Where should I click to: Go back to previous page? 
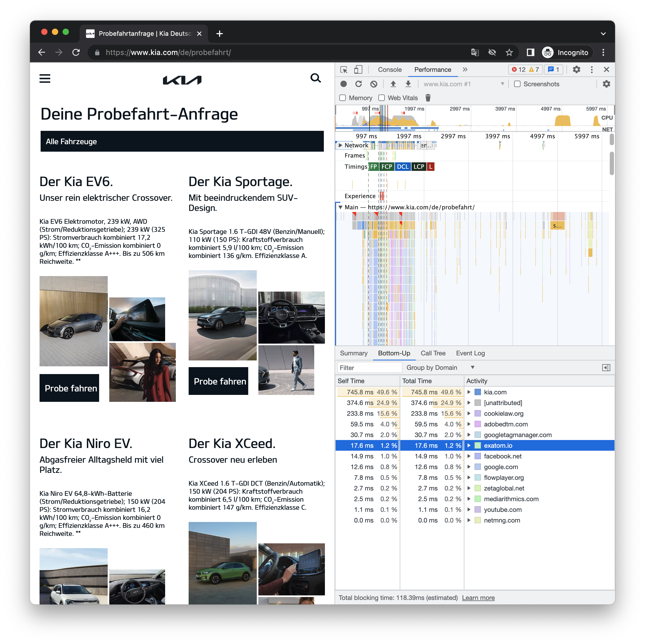[42, 52]
